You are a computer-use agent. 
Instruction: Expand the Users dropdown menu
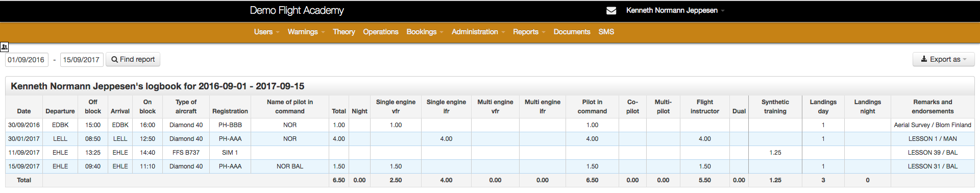click(266, 32)
